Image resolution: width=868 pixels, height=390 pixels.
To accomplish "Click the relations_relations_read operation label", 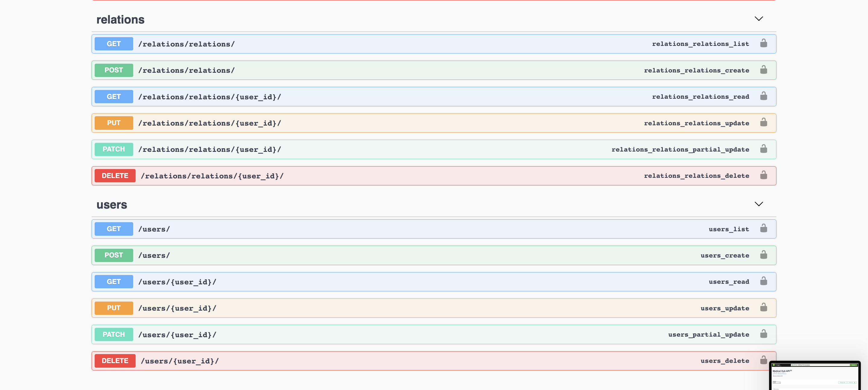I will 700,97.
